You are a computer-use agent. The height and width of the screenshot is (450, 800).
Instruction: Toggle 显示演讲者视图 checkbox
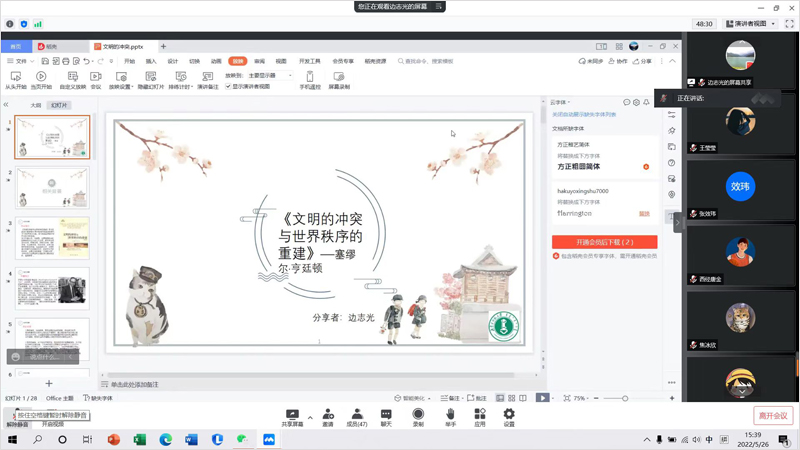click(x=229, y=87)
